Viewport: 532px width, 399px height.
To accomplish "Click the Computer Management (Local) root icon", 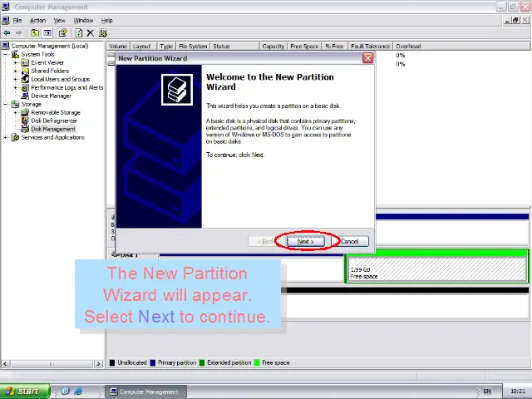I will pyautogui.click(x=6, y=46).
